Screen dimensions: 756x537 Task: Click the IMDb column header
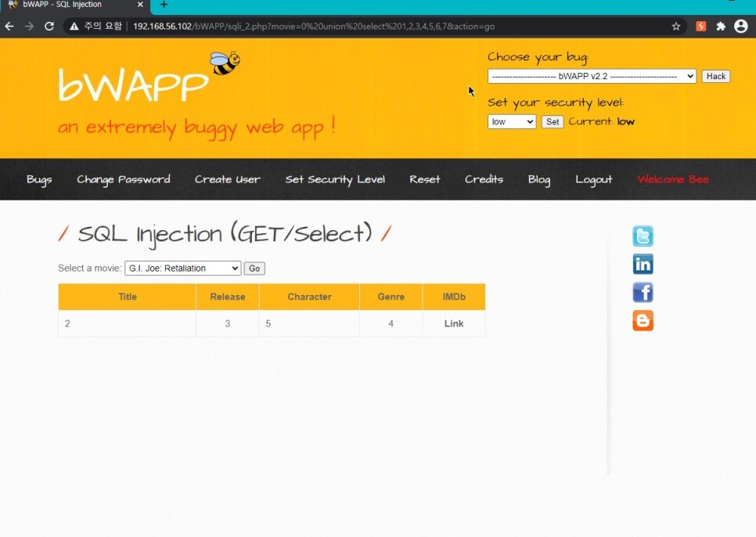point(454,297)
